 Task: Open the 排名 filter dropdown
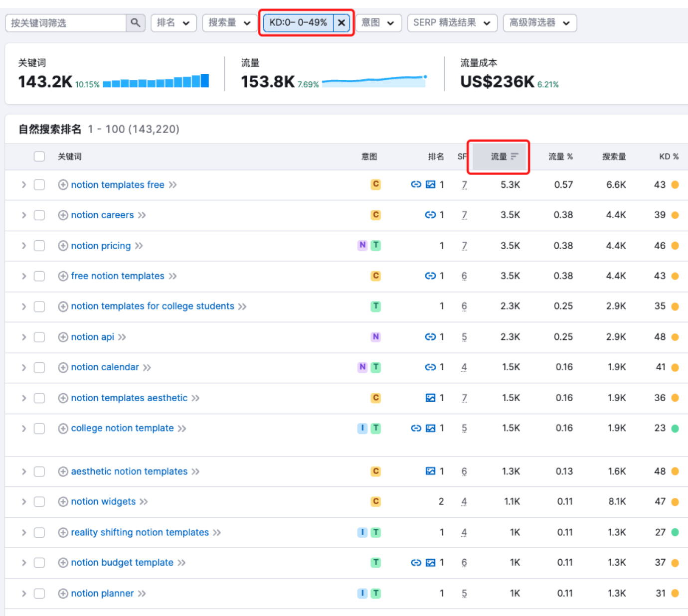173,23
